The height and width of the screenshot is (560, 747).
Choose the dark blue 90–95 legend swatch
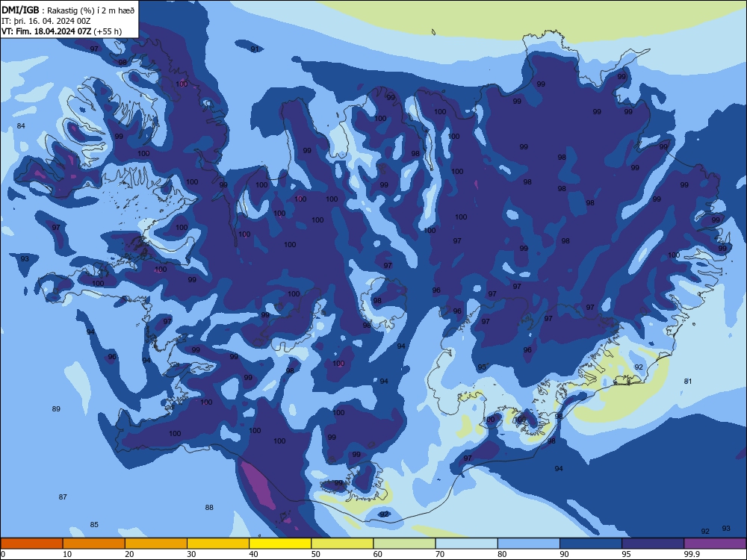pos(591,544)
